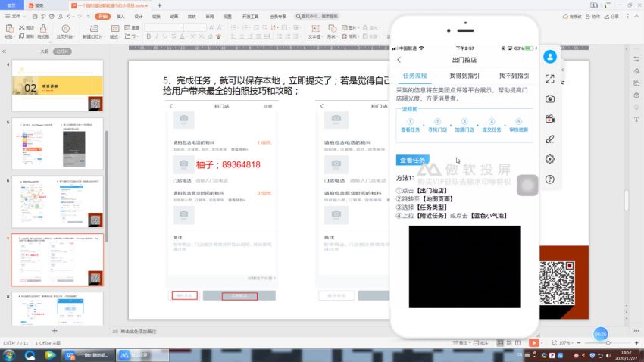Select slide 5 thumbnail in panel
Screen dimensions: 644x362
(58, 144)
